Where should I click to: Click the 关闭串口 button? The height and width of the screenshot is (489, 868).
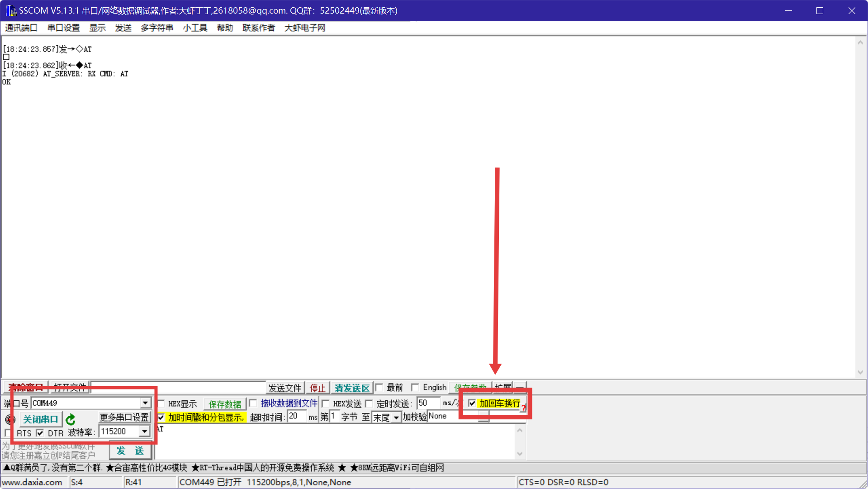click(40, 419)
